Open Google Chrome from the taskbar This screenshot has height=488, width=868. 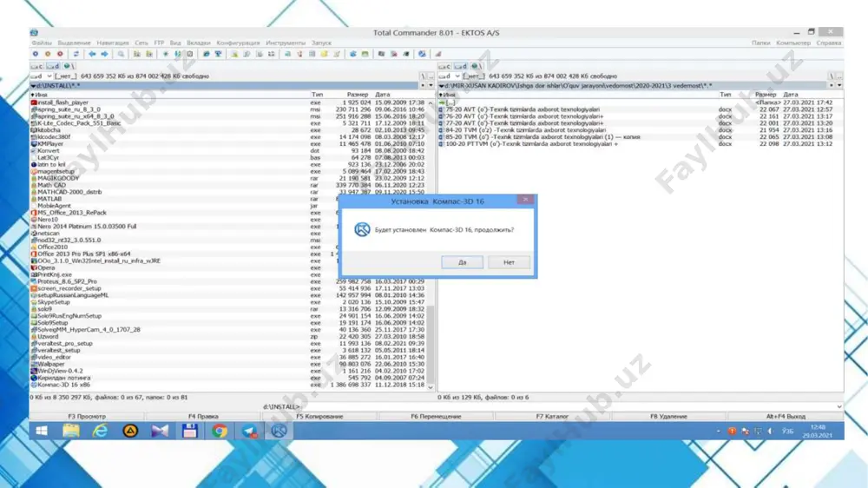pyautogui.click(x=220, y=431)
